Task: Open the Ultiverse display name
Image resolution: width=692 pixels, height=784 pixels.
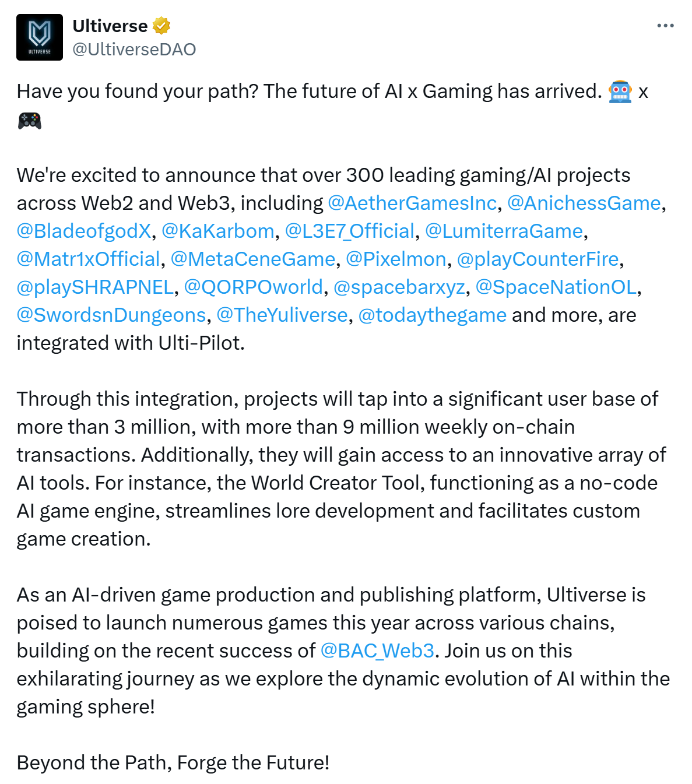Action: pyautogui.click(x=110, y=26)
